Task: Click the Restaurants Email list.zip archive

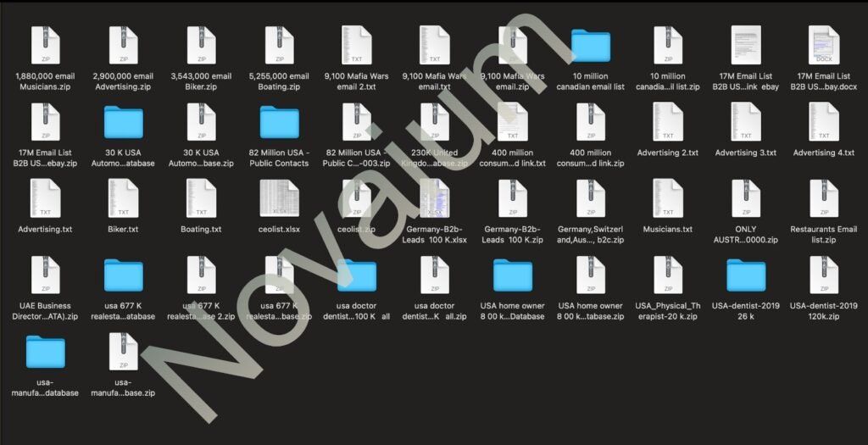Action: pyautogui.click(x=824, y=199)
